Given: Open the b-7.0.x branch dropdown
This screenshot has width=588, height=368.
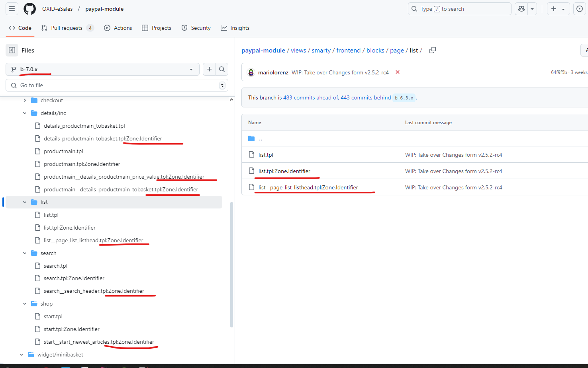Looking at the screenshot, I should coord(103,69).
